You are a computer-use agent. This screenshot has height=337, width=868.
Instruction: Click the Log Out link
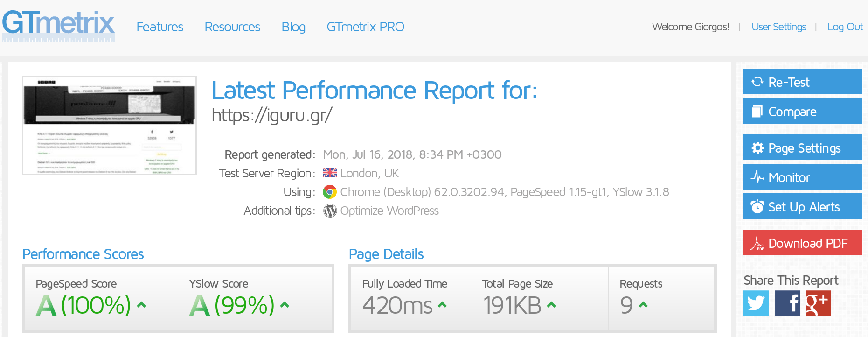pyautogui.click(x=845, y=27)
